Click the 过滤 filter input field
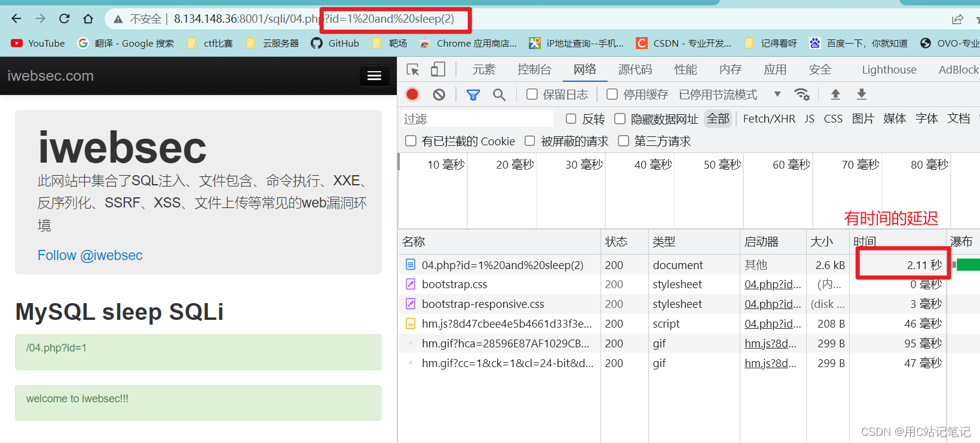 tap(477, 118)
